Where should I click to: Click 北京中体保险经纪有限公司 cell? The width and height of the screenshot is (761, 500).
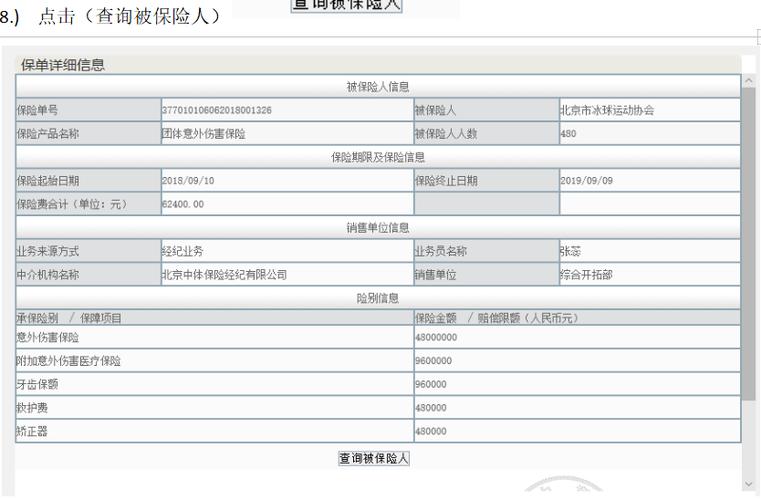tap(287, 274)
